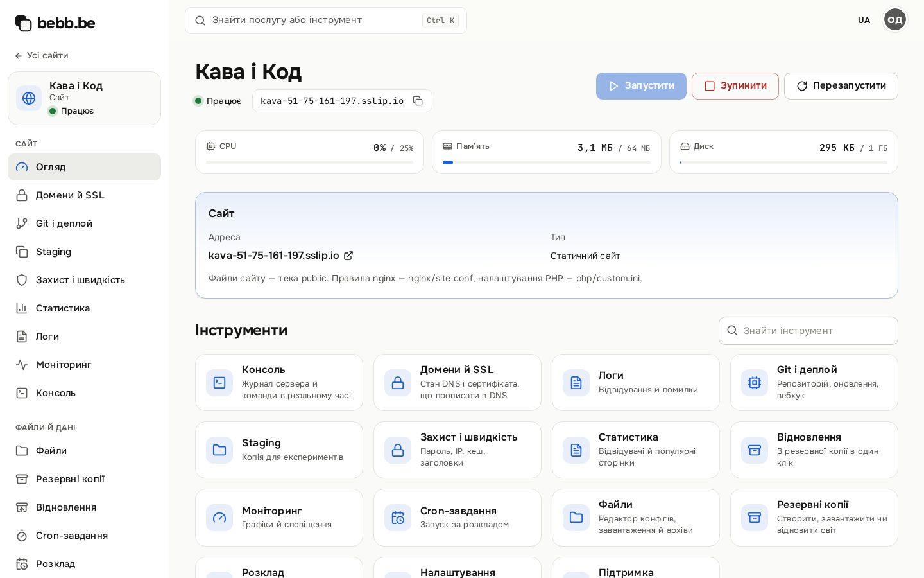Click the disk icon in the Диск card

[x=685, y=146]
